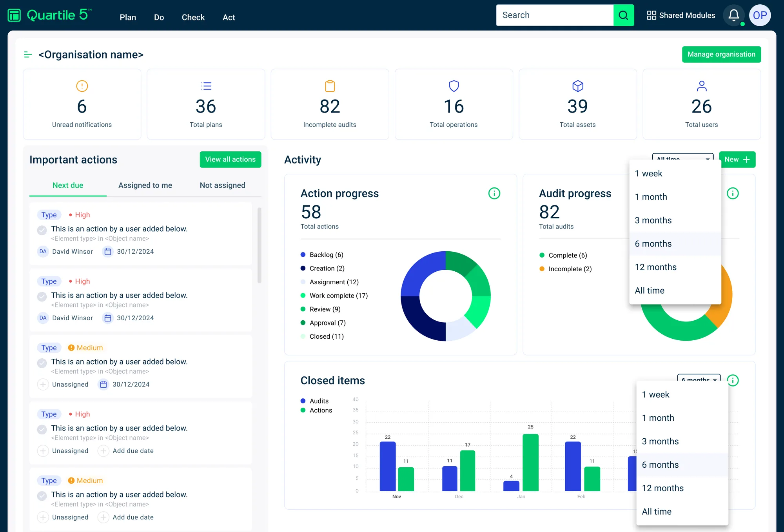Choose 12 months in Closed items dropdown
This screenshot has height=532, width=784.
click(682, 488)
